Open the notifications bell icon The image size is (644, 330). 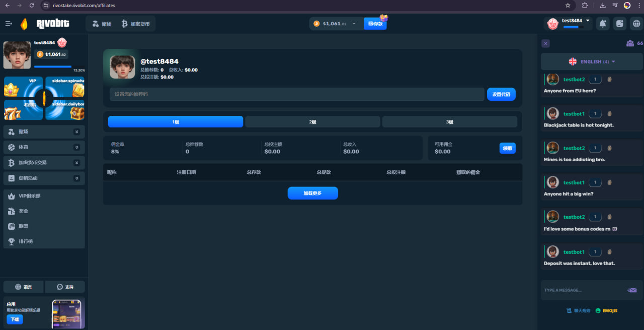coord(602,23)
